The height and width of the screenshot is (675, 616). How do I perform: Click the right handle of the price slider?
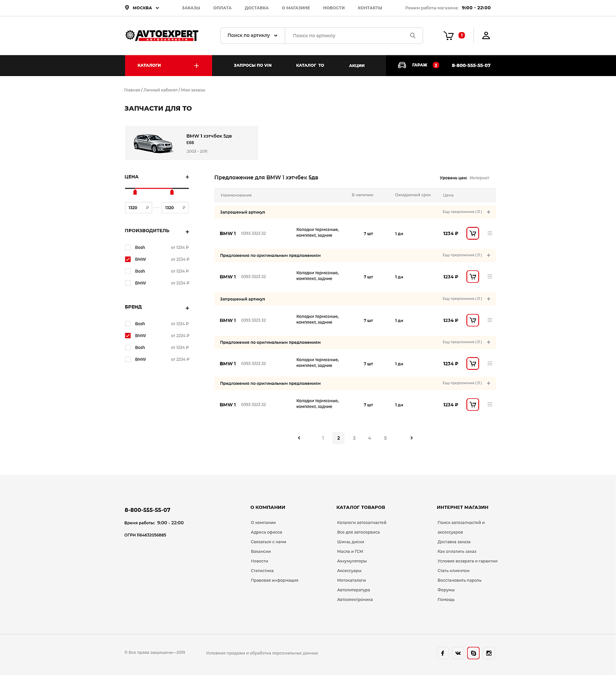pos(172,192)
